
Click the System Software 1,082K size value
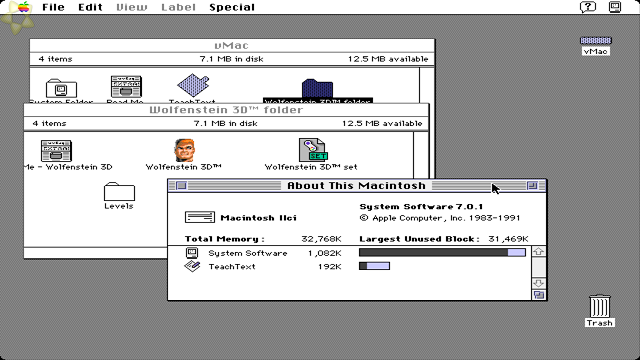pyautogui.click(x=324, y=253)
